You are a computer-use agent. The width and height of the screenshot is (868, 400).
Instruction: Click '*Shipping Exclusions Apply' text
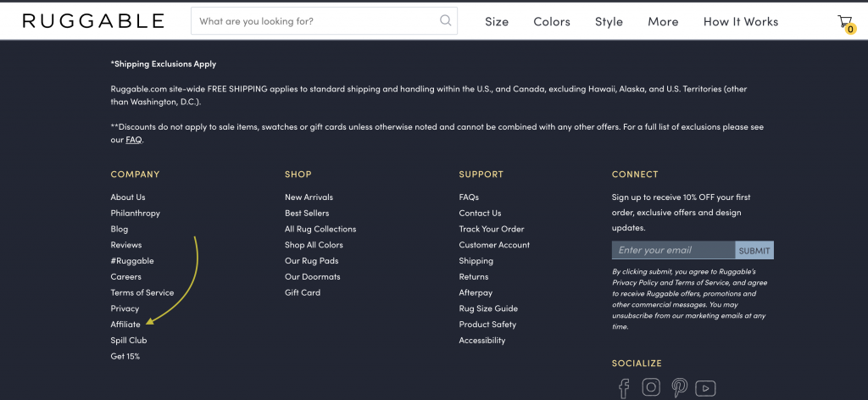tap(164, 64)
